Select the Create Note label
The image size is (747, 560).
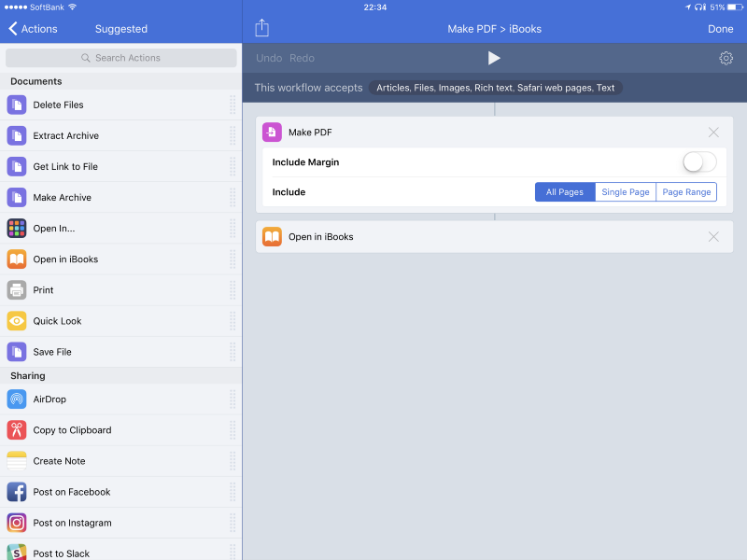pyautogui.click(x=59, y=461)
